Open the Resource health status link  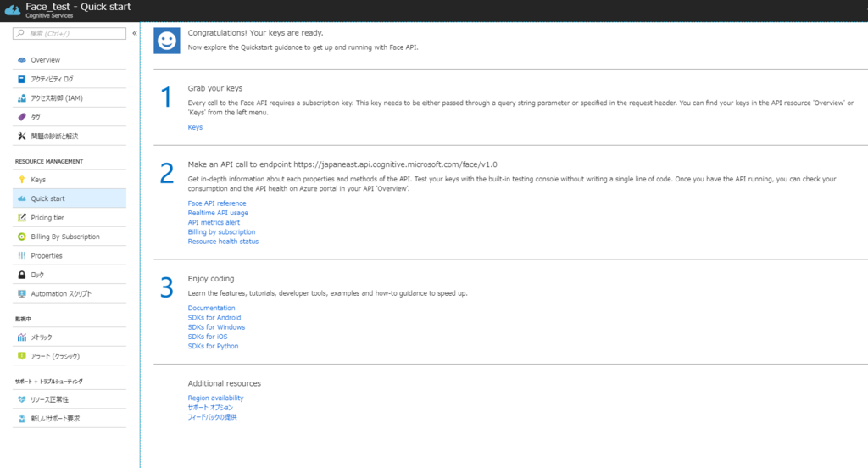223,242
